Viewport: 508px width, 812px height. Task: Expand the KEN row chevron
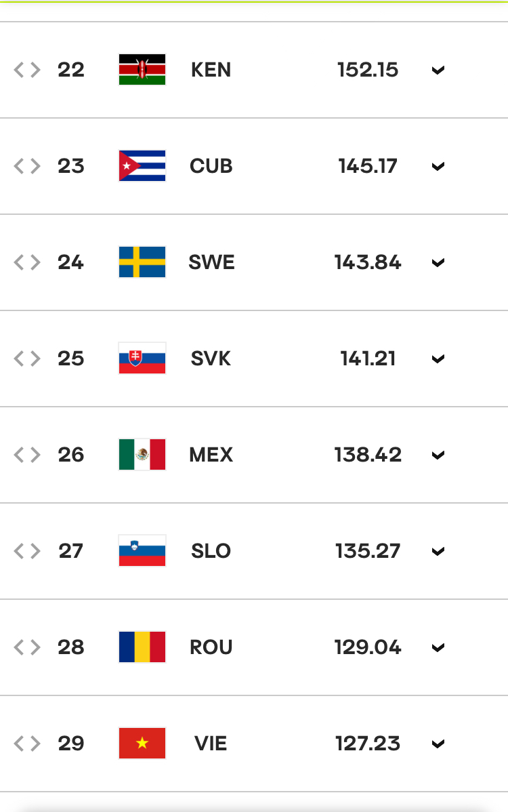coord(438,70)
